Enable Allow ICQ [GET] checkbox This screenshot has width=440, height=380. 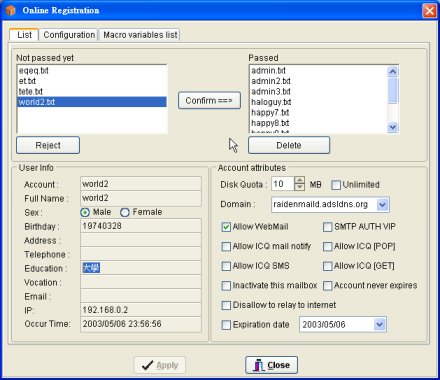328,266
